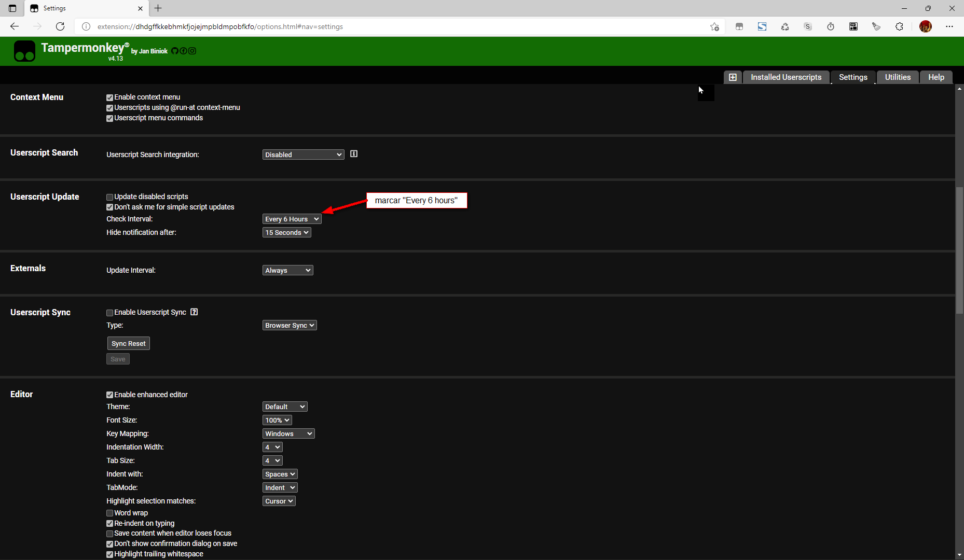The image size is (964, 560).
Task: Click the scrollbar down arrow
Action: tap(959, 555)
